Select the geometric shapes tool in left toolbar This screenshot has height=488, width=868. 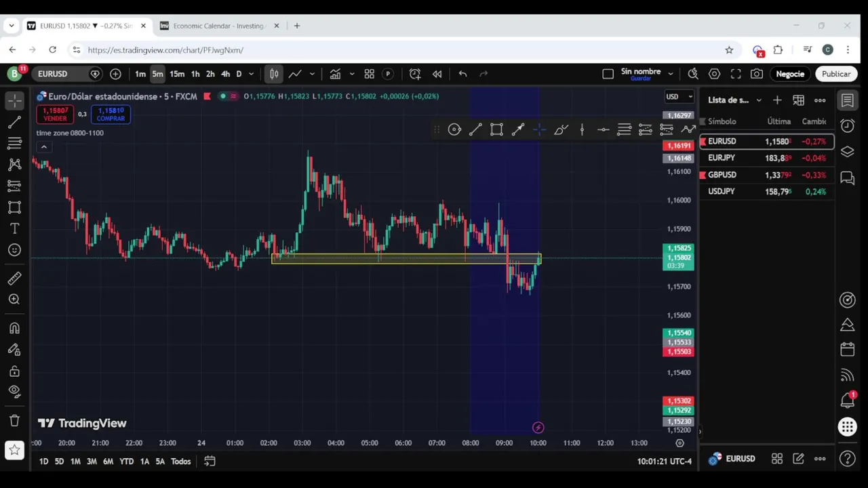tap(14, 207)
